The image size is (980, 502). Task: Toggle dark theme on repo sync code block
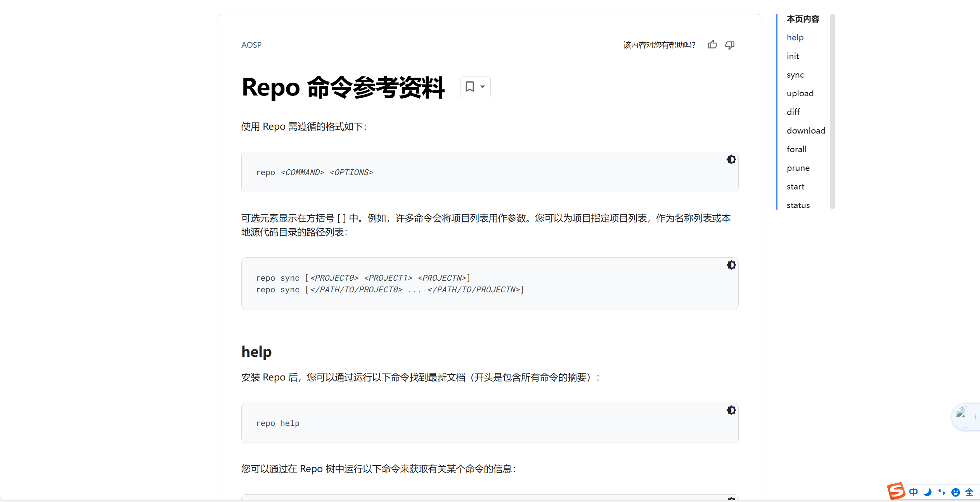click(731, 265)
